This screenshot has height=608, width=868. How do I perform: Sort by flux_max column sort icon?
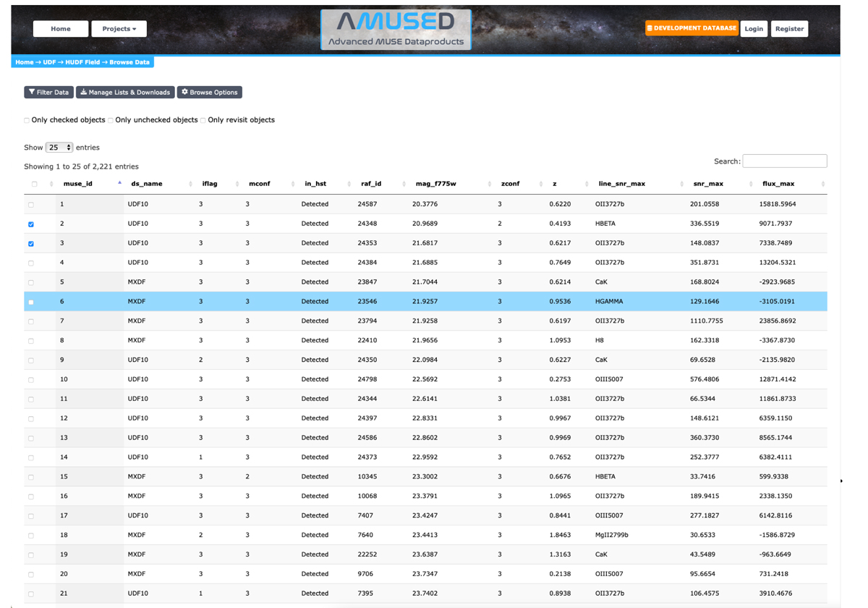[823, 184]
